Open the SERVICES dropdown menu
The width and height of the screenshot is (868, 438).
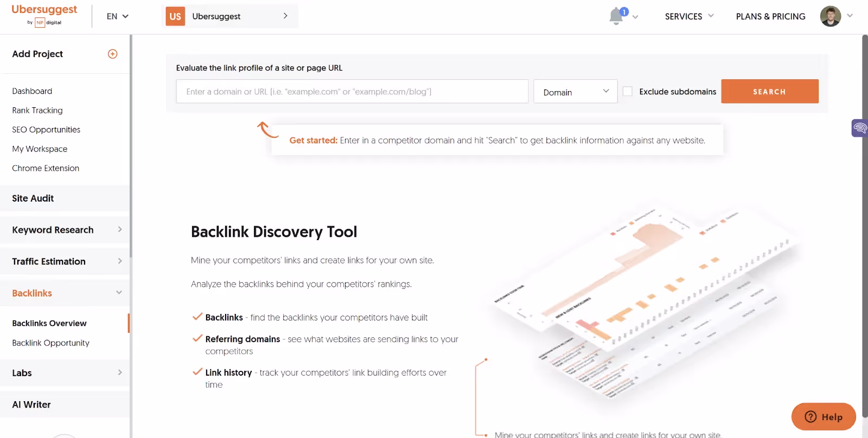tap(689, 16)
